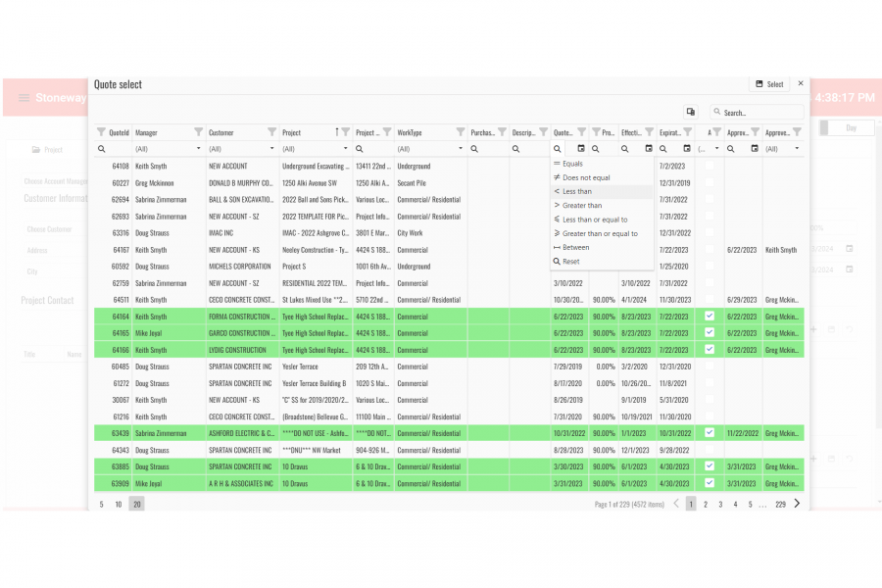The image size is (882, 588).
Task: Click the grid Search box
Action: (758, 112)
